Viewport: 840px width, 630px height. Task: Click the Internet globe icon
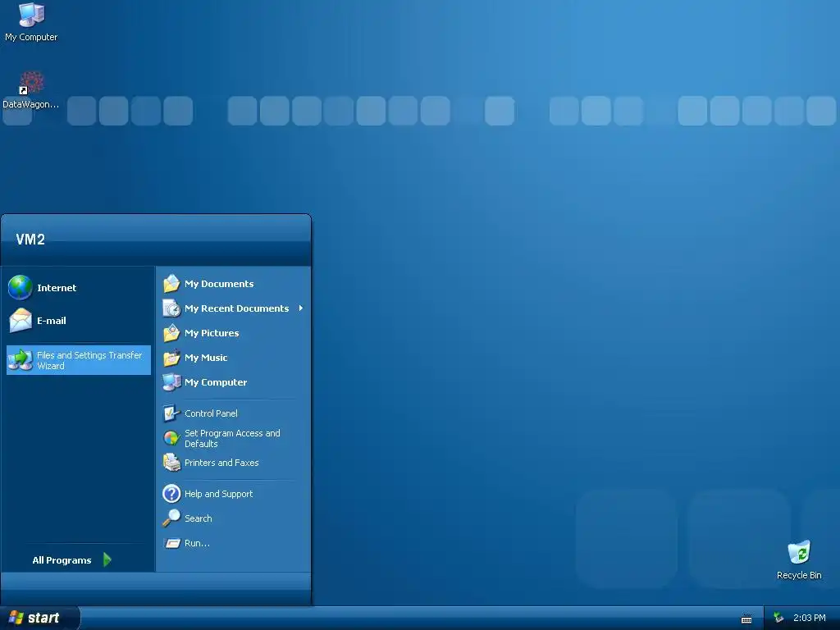click(21, 288)
